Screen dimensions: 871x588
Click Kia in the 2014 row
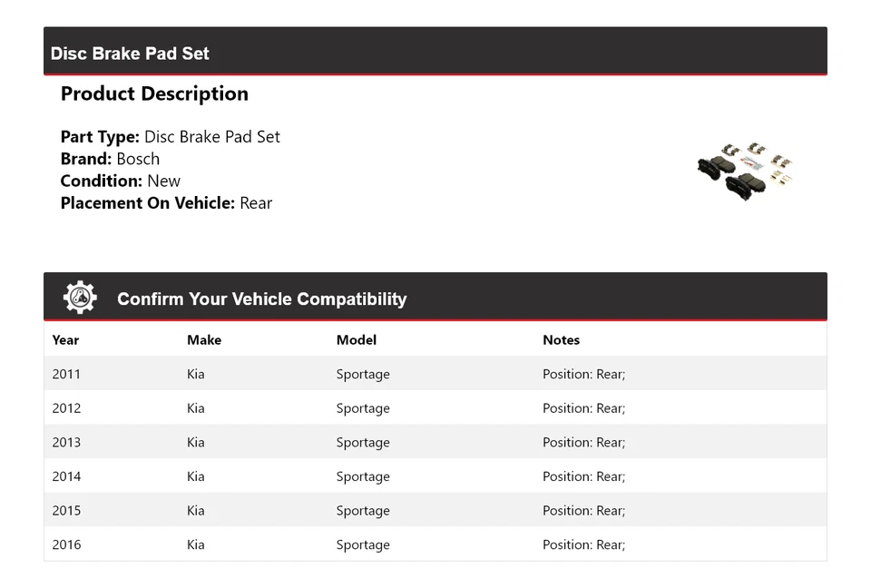(196, 476)
